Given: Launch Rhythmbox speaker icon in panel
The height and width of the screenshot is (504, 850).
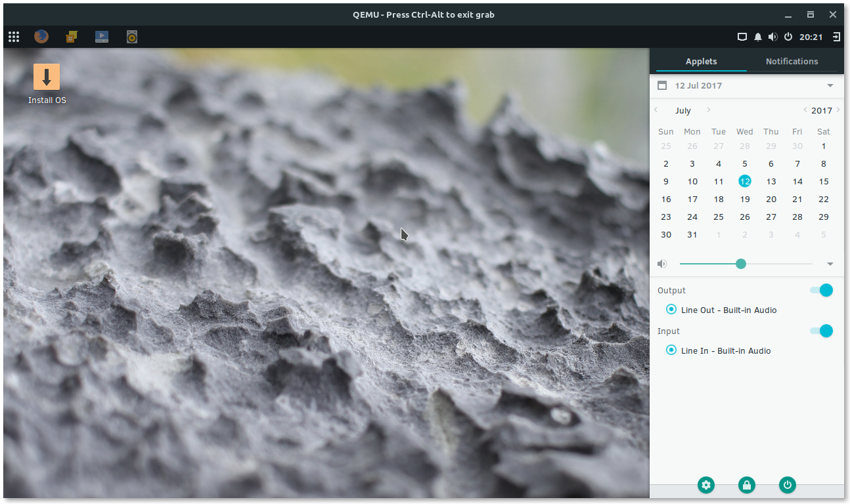Looking at the screenshot, I should pos(132,37).
